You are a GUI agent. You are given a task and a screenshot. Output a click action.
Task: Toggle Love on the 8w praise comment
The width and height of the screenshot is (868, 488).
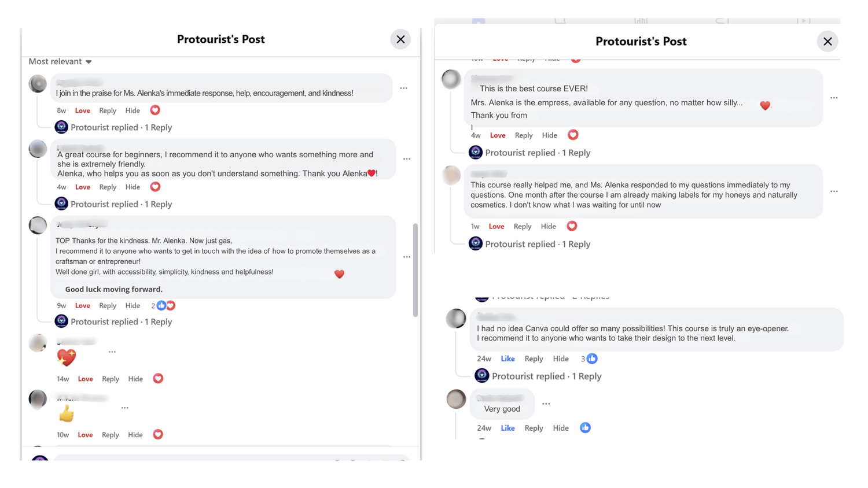pos(83,111)
